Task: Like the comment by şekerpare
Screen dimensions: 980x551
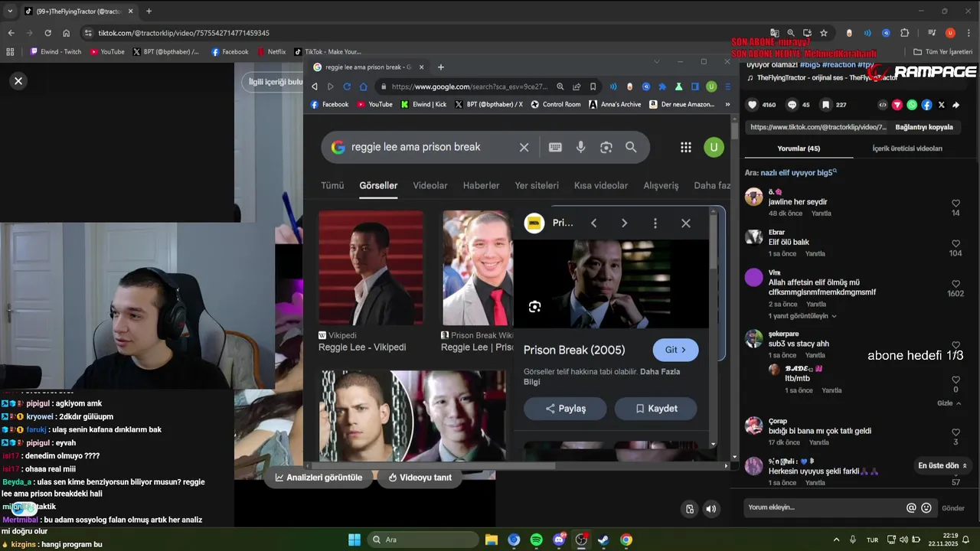Action: coord(955,345)
